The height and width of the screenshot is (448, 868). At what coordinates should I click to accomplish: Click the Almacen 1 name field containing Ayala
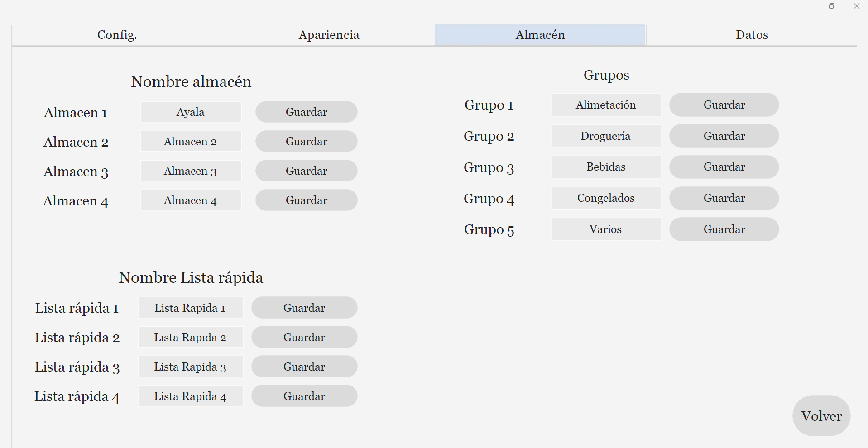[x=191, y=112]
